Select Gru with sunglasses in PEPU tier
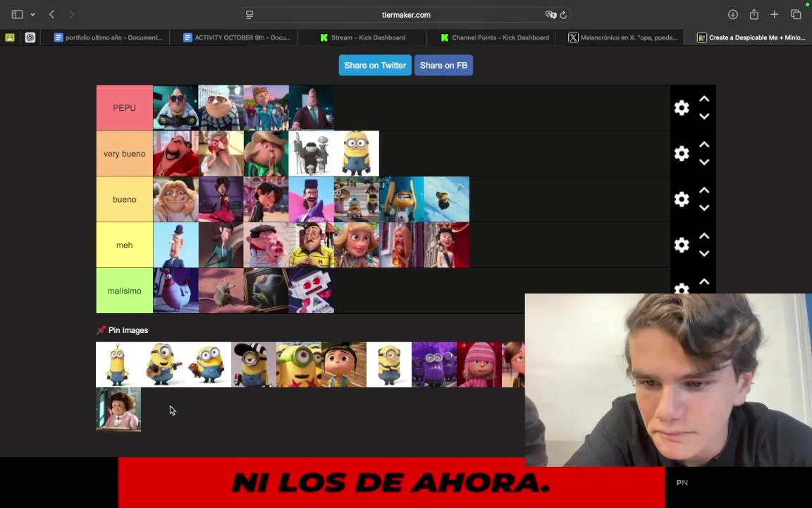812x508 pixels. point(176,108)
